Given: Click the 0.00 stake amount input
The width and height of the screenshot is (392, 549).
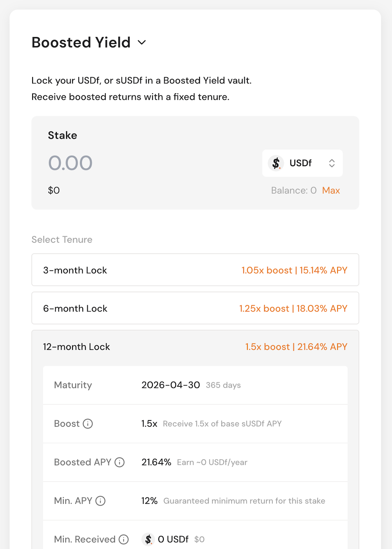Looking at the screenshot, I should pyautogui.click(x=71, y=163).
